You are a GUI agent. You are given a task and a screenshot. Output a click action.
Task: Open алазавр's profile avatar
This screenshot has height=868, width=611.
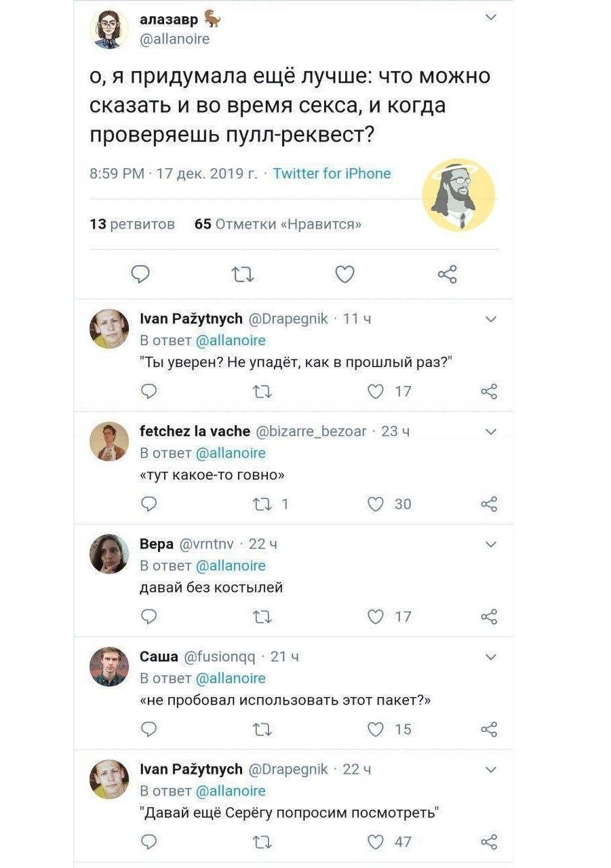[109, 30]
